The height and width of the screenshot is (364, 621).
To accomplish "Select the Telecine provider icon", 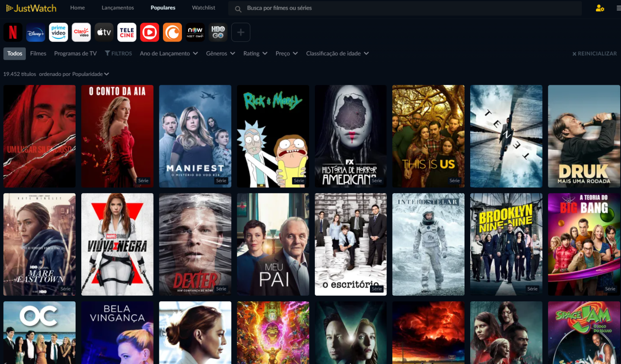I will tap(127, 32).
